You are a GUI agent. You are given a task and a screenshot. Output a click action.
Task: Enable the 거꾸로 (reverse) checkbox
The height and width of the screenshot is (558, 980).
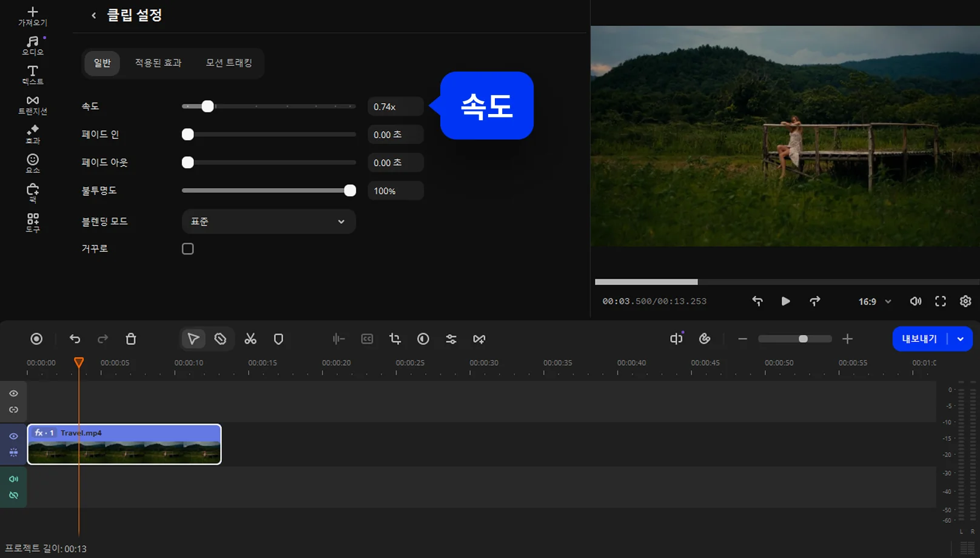tap(188, 249)
